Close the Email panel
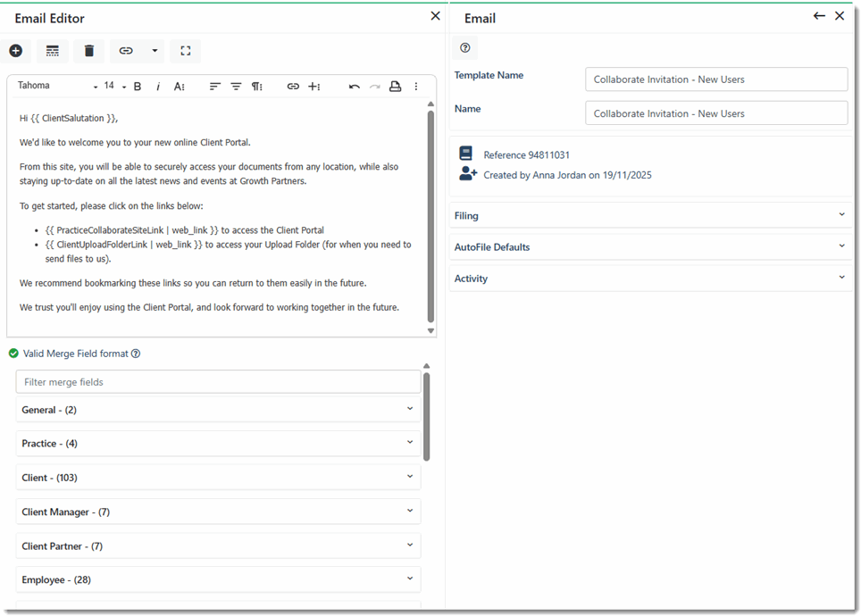861x616 pixels. tap(840, 16)
